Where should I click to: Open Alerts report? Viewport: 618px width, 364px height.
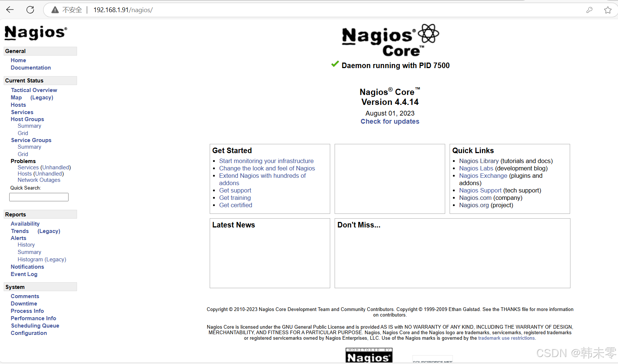coord(18,238)
